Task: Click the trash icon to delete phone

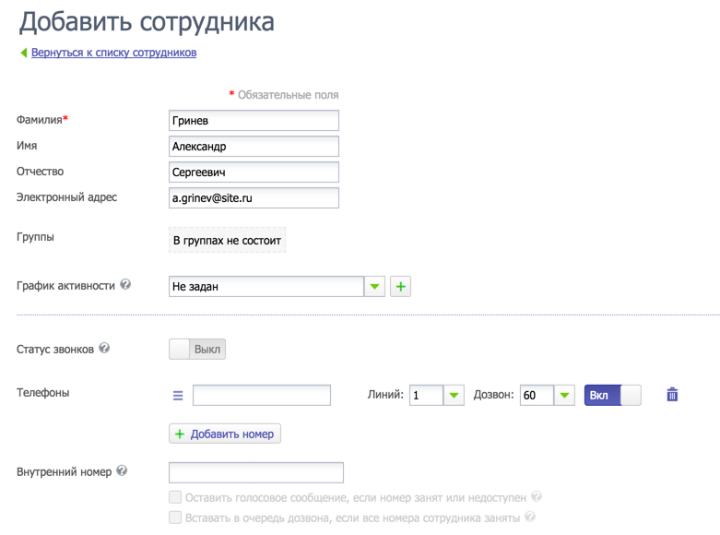Action: 672,395
